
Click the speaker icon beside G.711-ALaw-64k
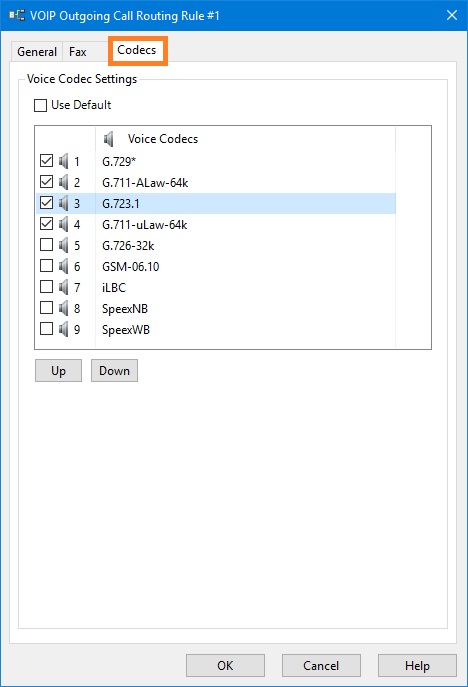point(64,182)
